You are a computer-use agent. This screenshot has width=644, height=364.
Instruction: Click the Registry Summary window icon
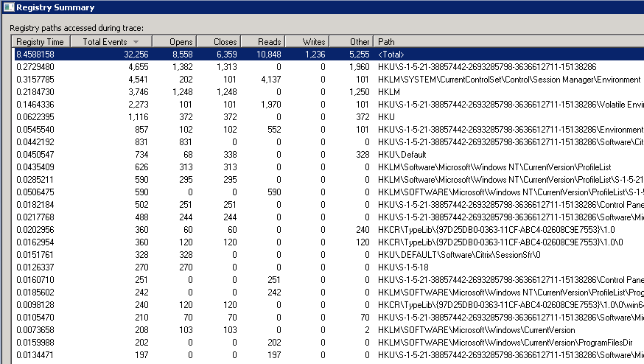8,7
